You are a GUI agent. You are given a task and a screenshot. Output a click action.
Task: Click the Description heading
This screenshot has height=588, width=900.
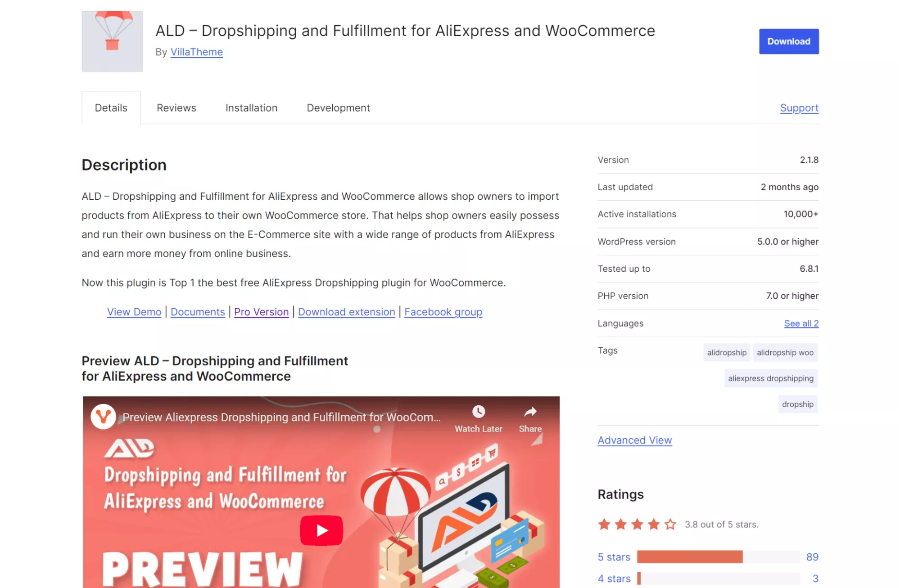pyautogui.click(x=124, y=165)
